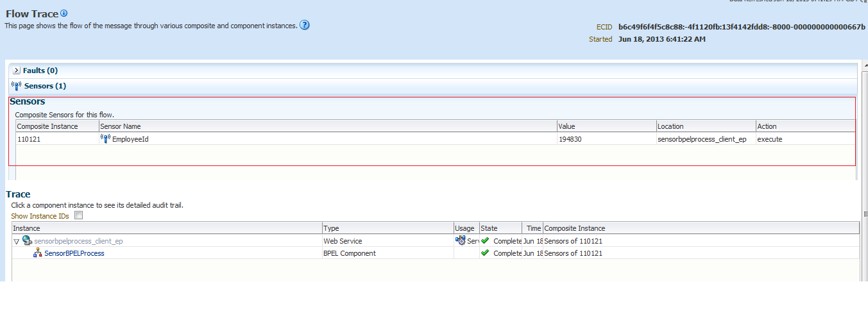868x309 pixels.
Task: Open the SensorBPELProcess audit trail link
Action: point(74,253)
